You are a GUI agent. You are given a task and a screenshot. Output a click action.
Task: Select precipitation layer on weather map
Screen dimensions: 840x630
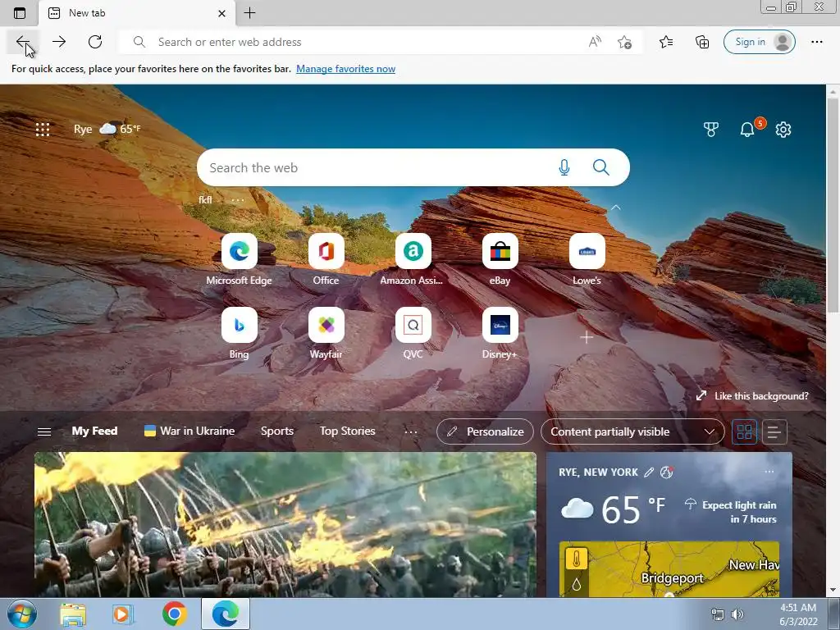coord(577,584)
